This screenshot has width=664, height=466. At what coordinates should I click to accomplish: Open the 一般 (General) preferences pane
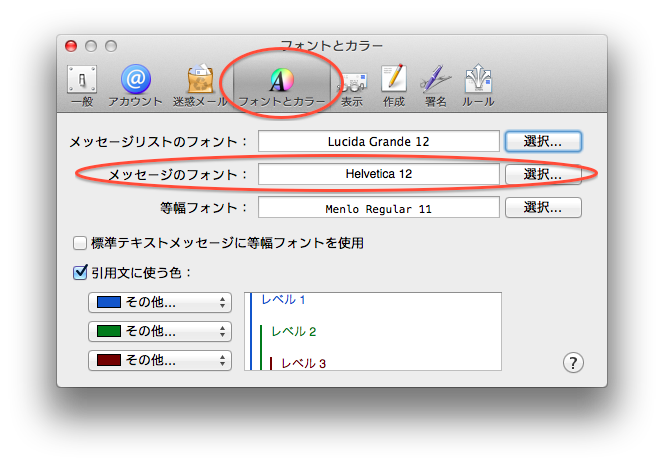83,85
